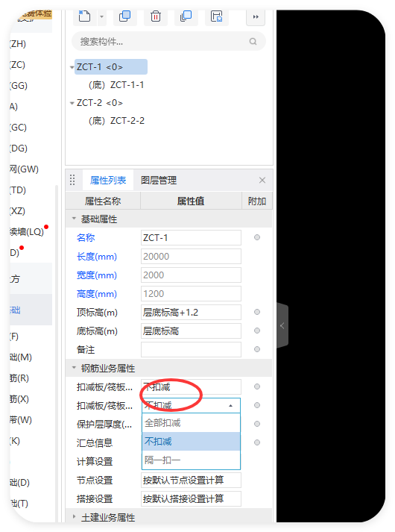Collapse the ZCT-1 tree node arrow
Screen dimensions: 395x532
(72, 67)
